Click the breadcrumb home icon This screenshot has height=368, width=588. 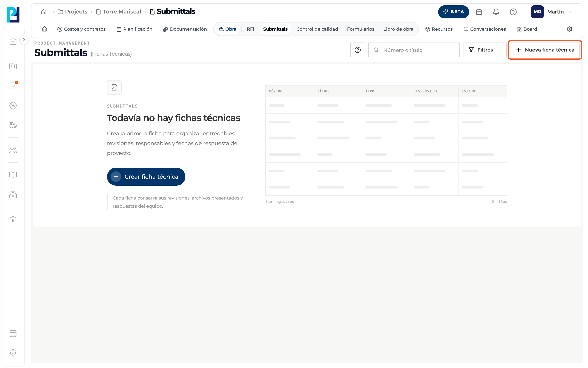44,12
